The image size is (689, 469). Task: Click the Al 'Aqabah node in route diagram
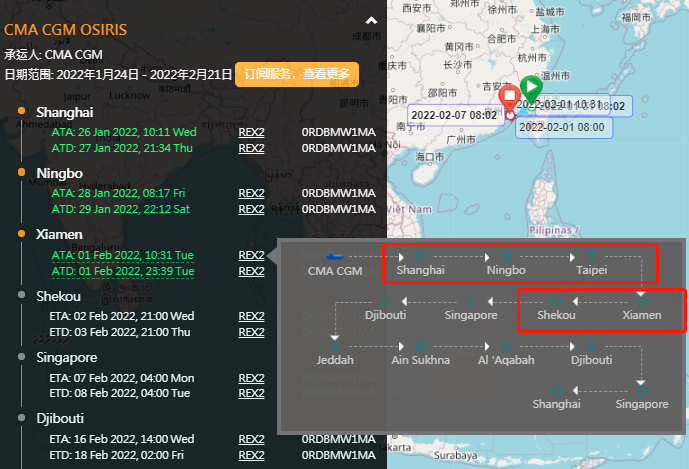pyautogui.click(x=505, y=359)
